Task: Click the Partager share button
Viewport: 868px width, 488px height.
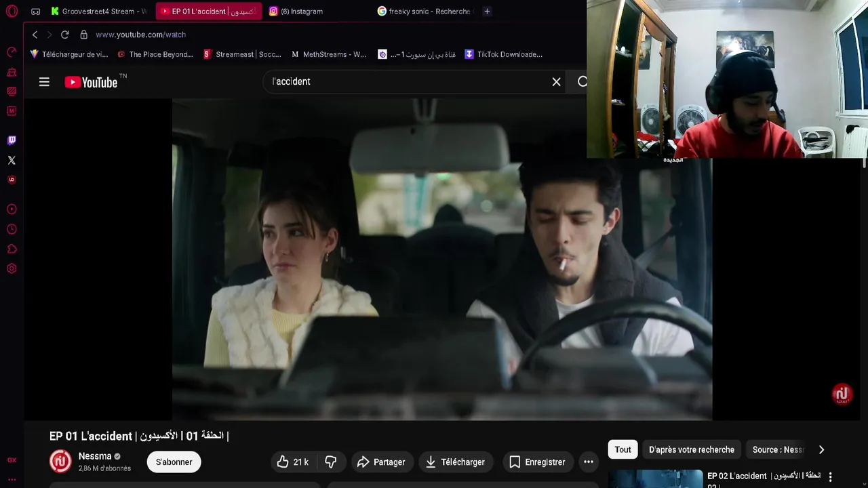Action: point(381,462)
